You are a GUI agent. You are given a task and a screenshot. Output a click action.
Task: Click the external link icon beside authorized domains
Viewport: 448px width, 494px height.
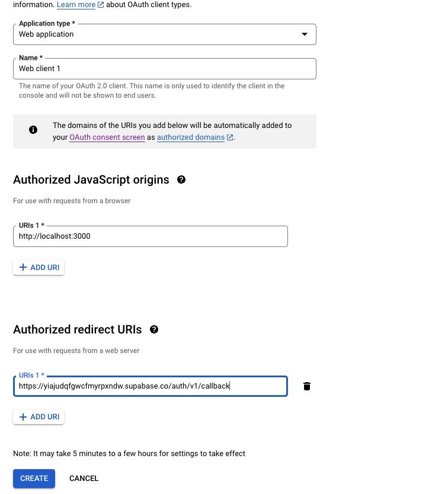pos(229,137)
